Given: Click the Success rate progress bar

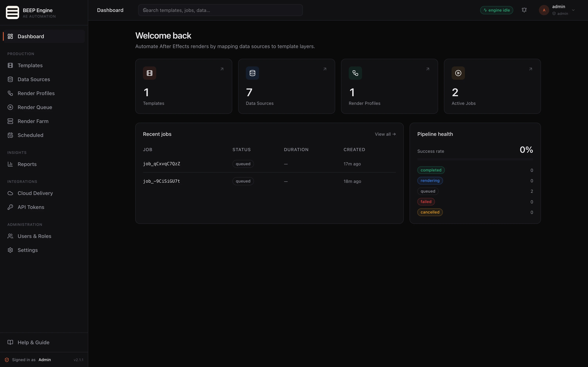Looking at the screenshot, I should (475, 160).
